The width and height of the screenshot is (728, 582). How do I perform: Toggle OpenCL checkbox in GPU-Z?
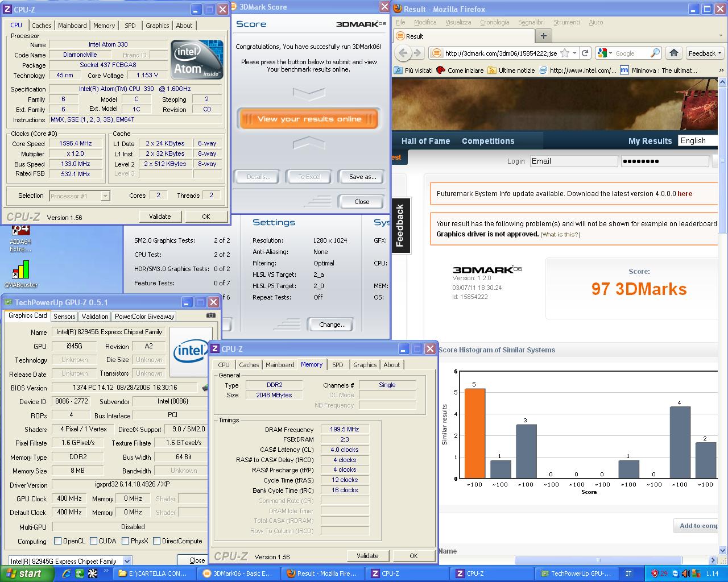pos(57,541)
